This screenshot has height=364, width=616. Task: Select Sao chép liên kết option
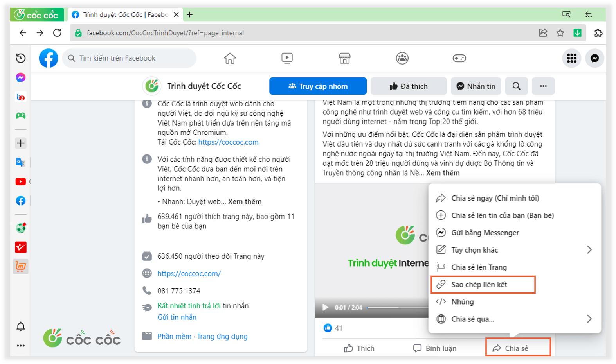483,285
